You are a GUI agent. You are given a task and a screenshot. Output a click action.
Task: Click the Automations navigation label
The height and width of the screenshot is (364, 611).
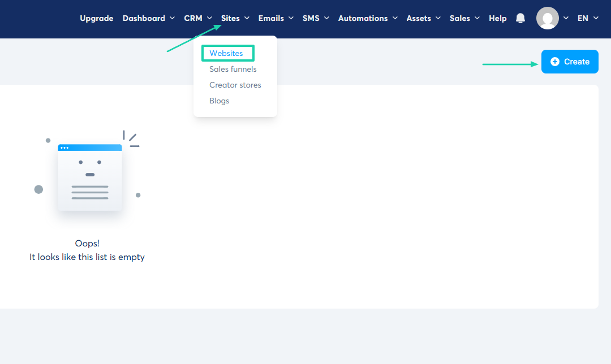click(363, 18)
